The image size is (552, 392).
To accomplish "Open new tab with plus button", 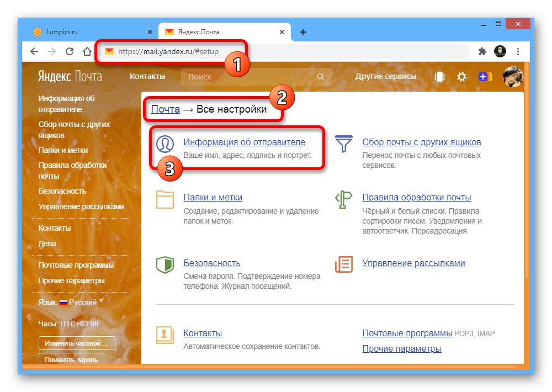I will [302, 32].
